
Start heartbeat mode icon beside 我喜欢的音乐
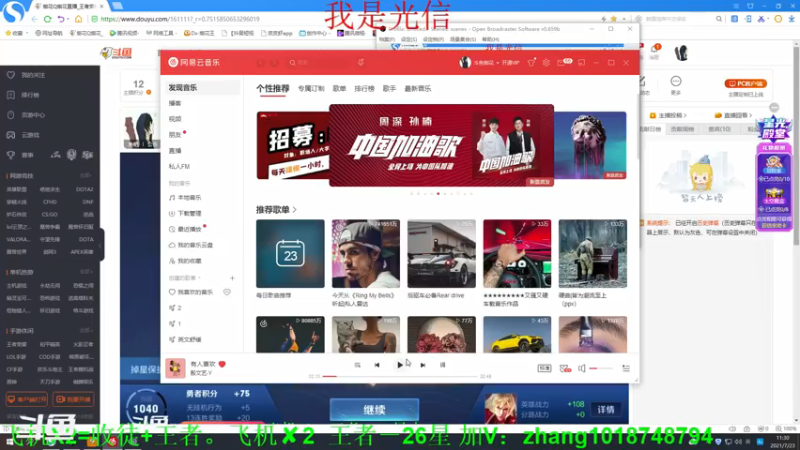pos(227,292)
